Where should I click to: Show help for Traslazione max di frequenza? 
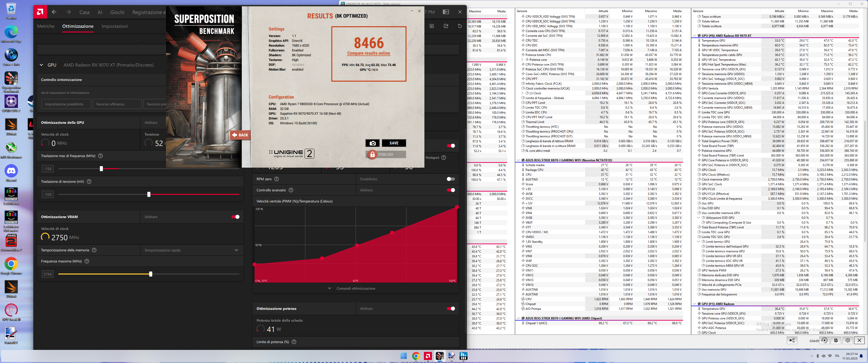pyautogui.click(x=100, y=156)
